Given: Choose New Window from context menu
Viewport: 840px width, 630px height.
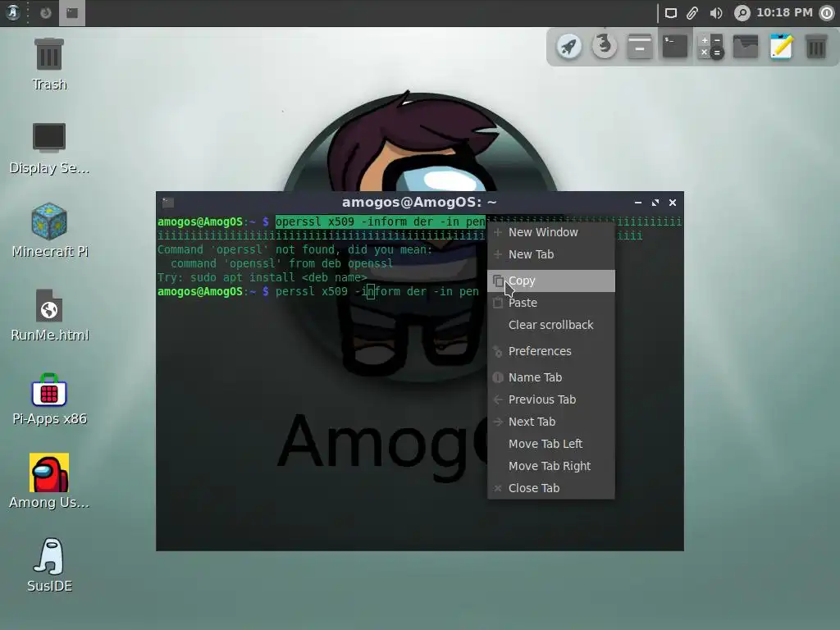Looking at the screenshot, I should (551, 232).
